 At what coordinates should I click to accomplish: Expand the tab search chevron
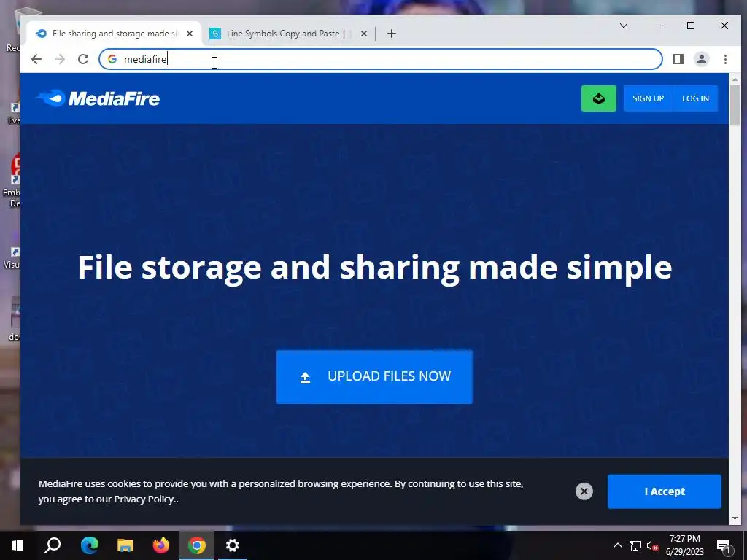tap(623, 26)
